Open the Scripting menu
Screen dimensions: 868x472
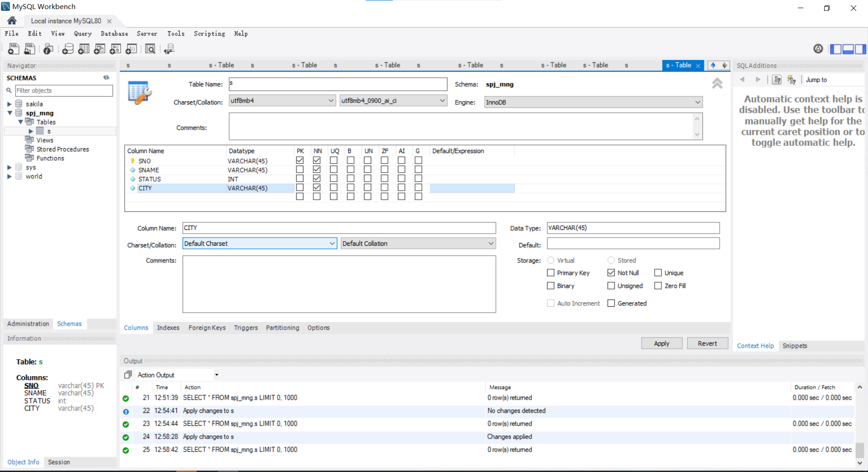[x=209, y=33]
